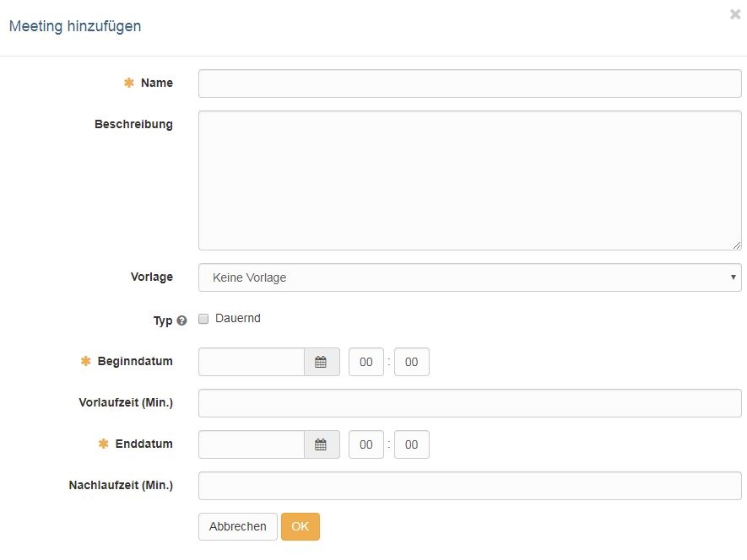The height and width of the screenshot is (560, 747).
Task: Enable the Dauernd checkbox
Action: coord(203,319)
